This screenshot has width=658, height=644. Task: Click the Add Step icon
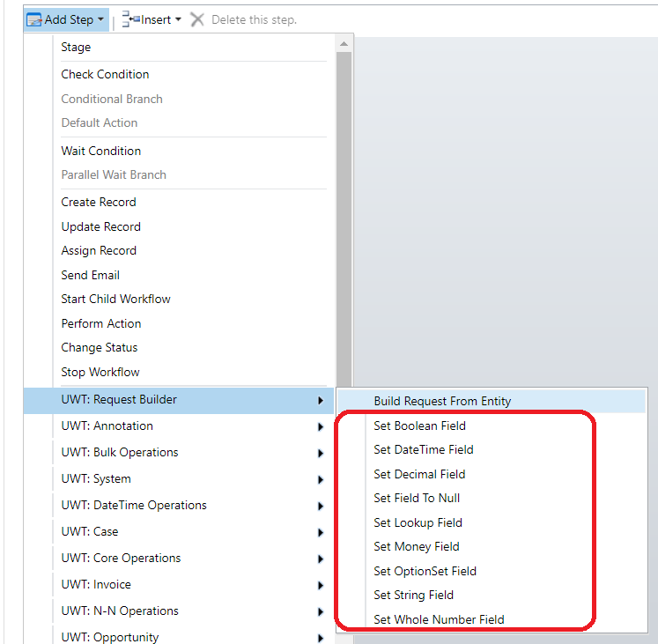34,19
